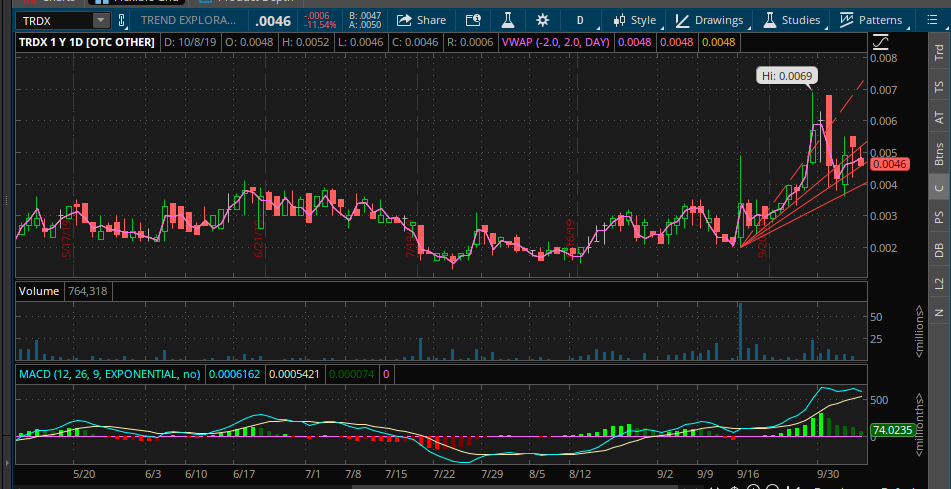Expand the TRDX symbol dropdown arrow
951x489 pixels.
(x=100, y=20)
